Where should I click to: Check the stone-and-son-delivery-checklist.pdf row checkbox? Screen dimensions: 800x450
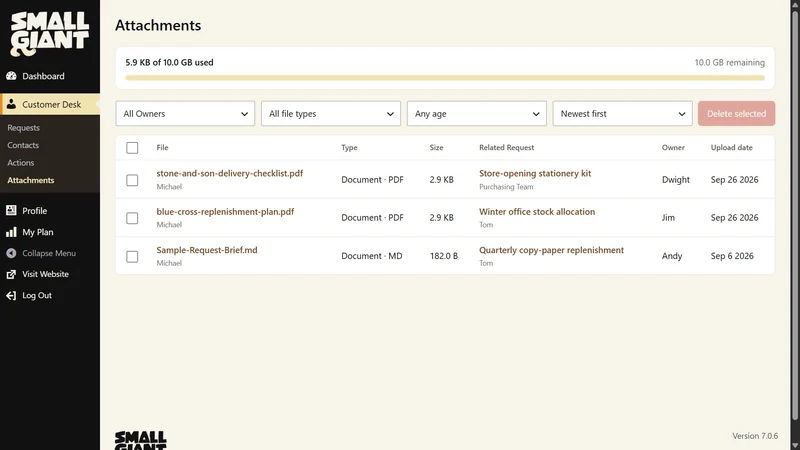(132, 180)
